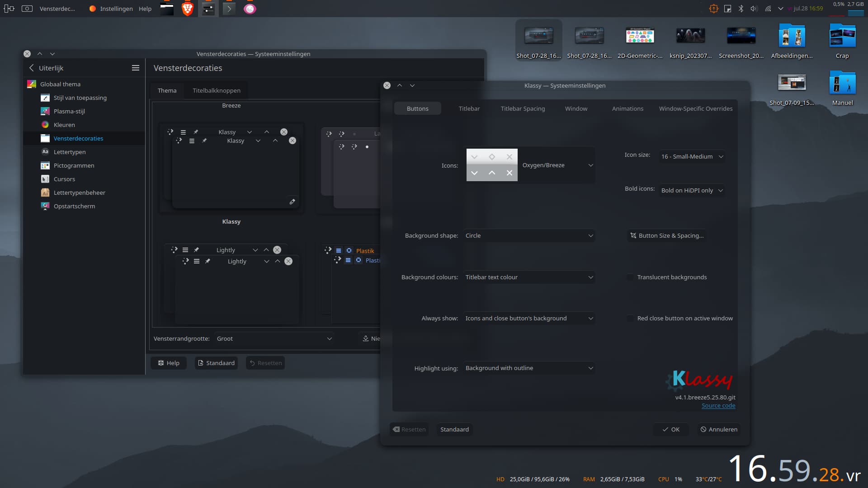868x488 pixels.
Task: Open Icon size dropdown 16 - Small-Medium
Action: point(692,156)
